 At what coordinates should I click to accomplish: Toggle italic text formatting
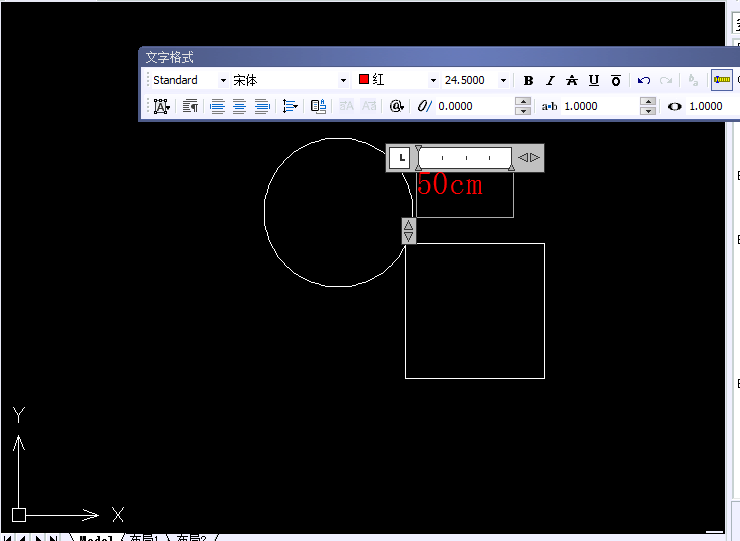[550, 80]
